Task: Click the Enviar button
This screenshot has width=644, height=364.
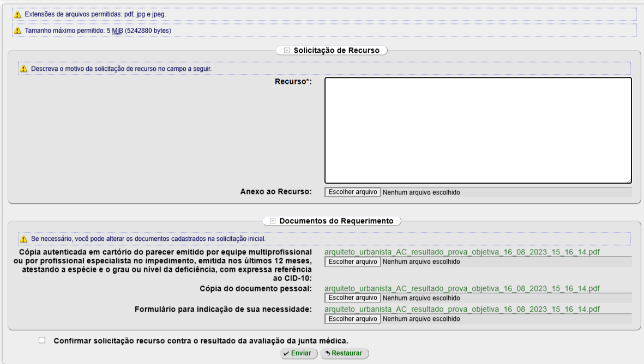Action: (299, 353)
